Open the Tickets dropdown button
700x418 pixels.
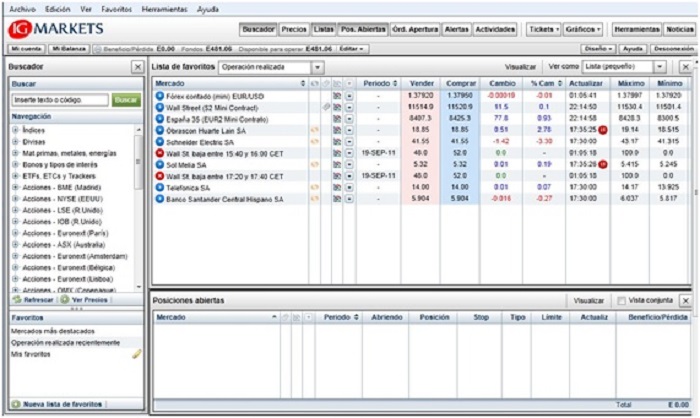543,29
